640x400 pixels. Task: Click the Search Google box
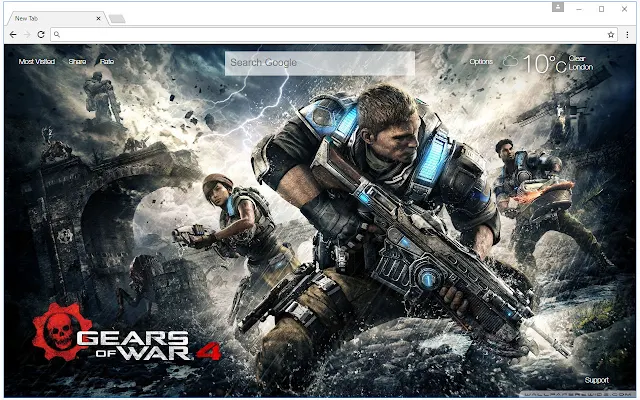tap(320, 63)
